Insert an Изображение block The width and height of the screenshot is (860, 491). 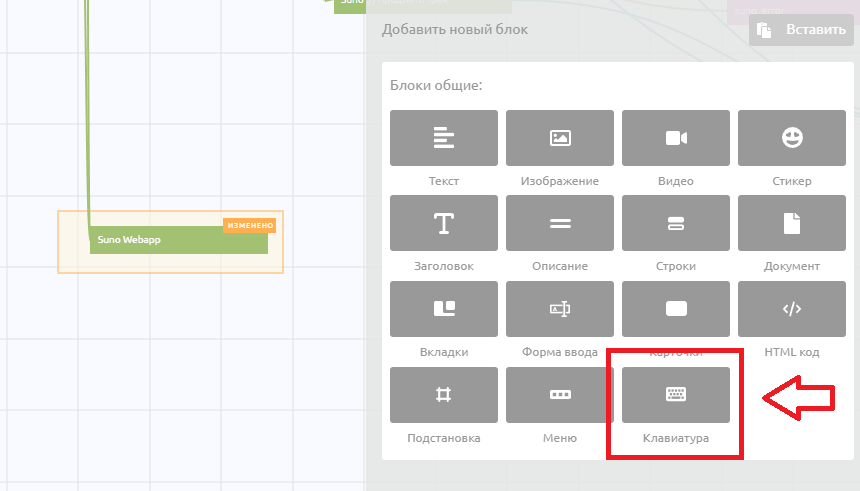(x=559, y=138)
